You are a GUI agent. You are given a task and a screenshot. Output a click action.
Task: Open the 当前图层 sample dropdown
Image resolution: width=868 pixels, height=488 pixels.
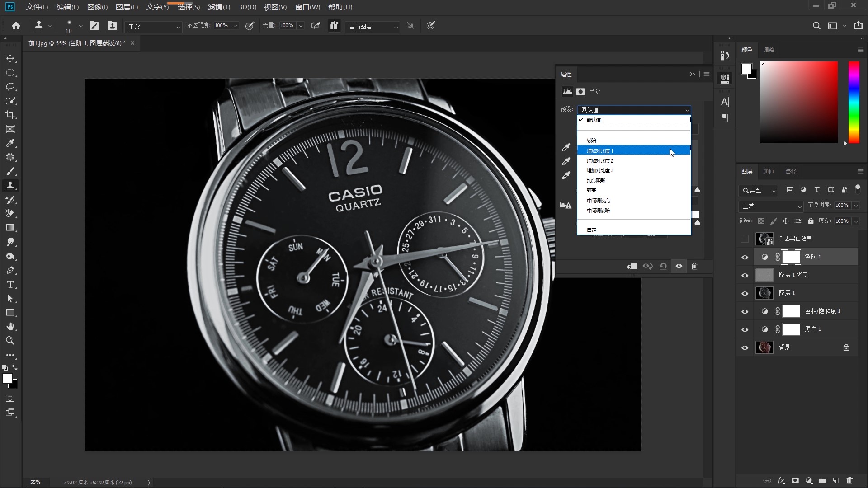373,27
